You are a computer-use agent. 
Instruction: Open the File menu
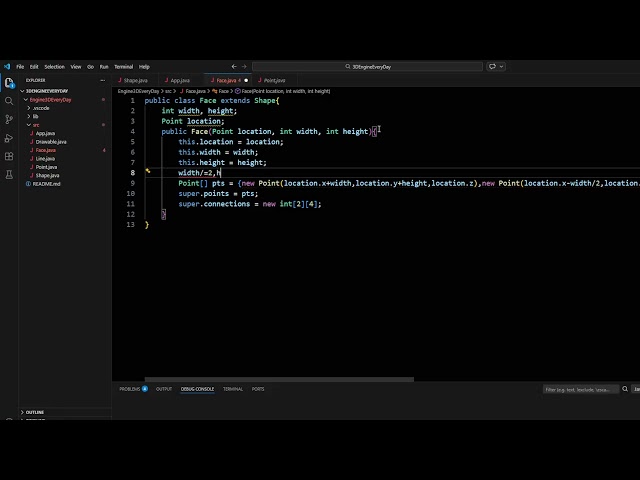click(20, 67)
